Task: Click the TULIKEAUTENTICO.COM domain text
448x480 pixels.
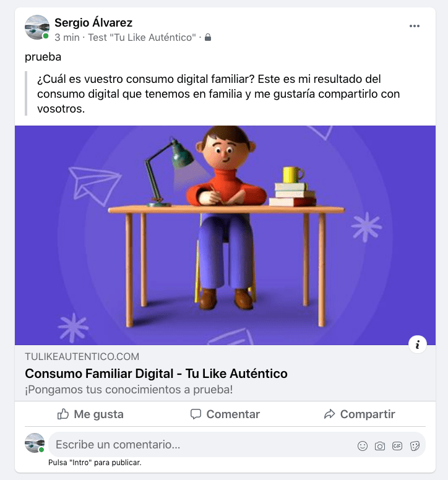Action: 82,356
